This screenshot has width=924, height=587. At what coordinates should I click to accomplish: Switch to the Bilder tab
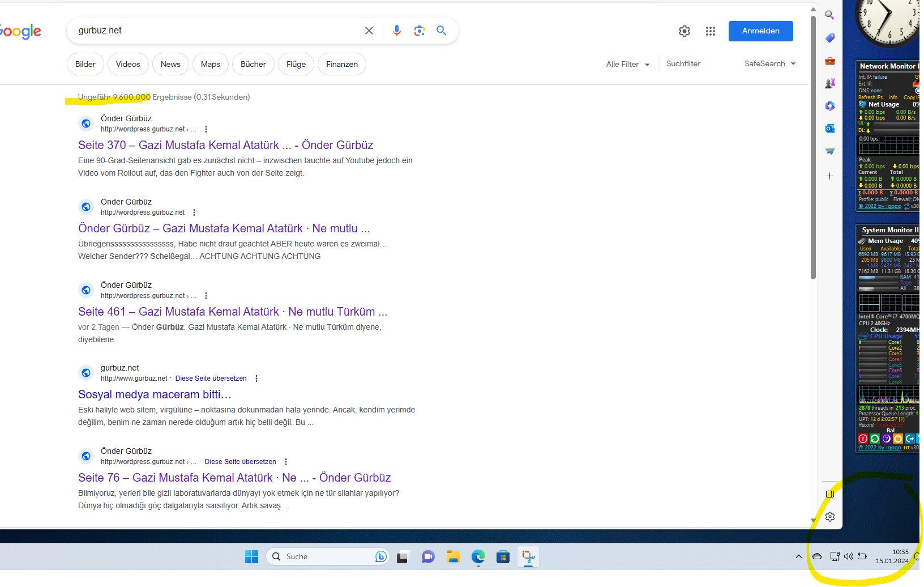(x=85, y=64)
